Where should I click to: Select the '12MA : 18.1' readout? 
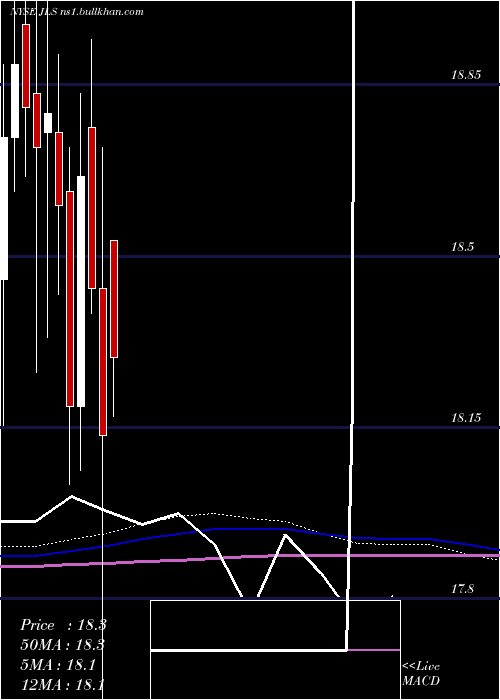pos(62,685)
